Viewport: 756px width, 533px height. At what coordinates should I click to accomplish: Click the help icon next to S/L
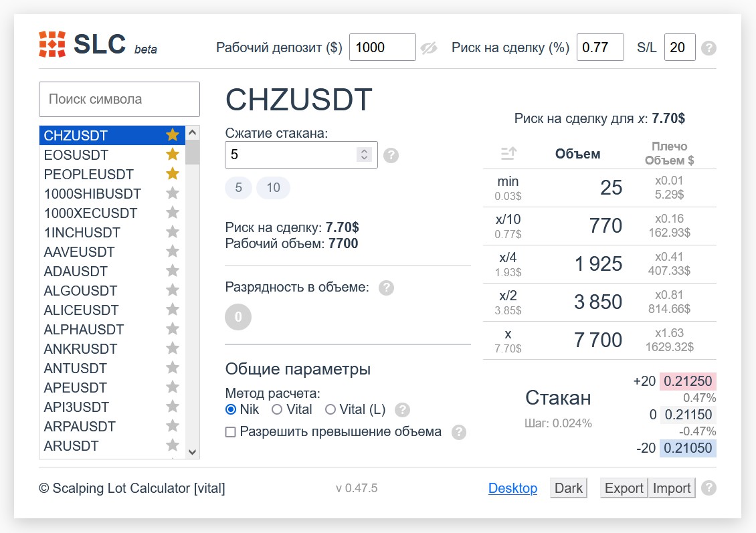(708, 48)
